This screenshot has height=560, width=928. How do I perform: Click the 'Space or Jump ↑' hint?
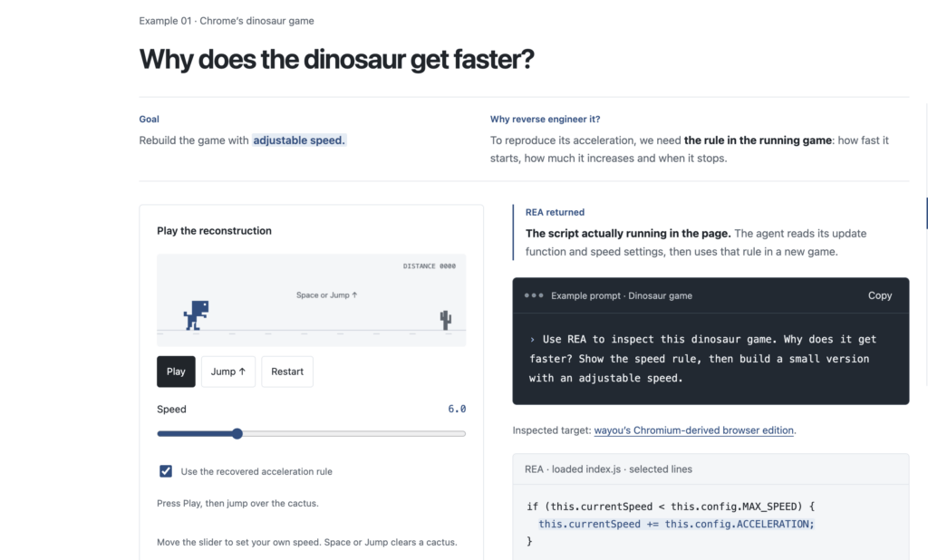(x=326, y=294)
